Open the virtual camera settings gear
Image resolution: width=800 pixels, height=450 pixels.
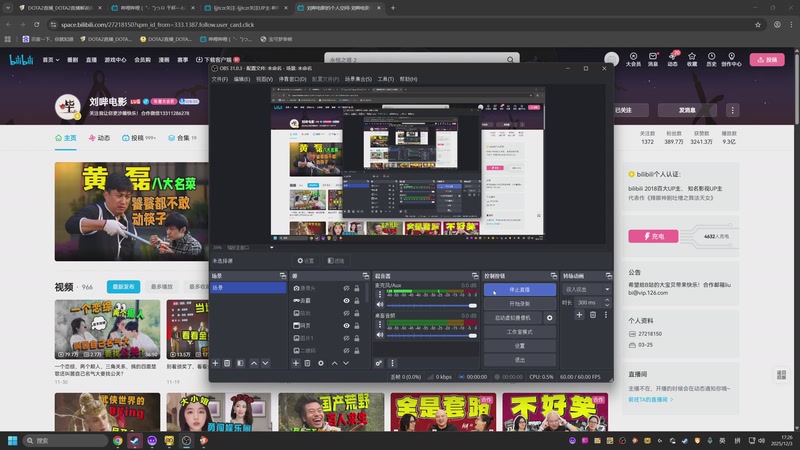point(549,318)
